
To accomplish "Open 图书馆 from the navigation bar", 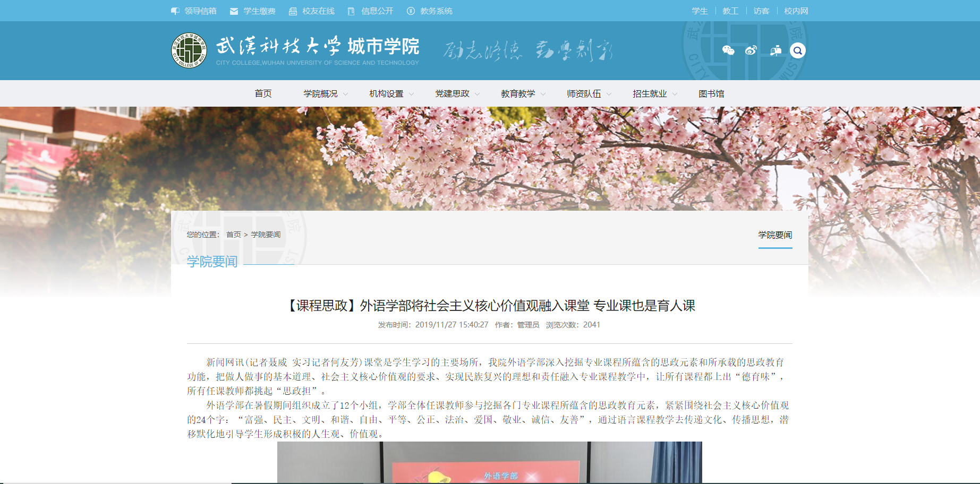I will [711, 94].
